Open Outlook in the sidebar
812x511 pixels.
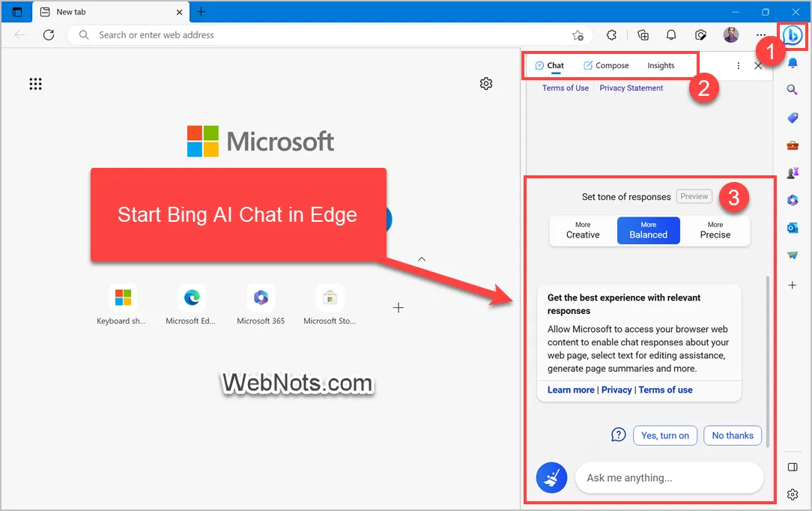(793, 228)
